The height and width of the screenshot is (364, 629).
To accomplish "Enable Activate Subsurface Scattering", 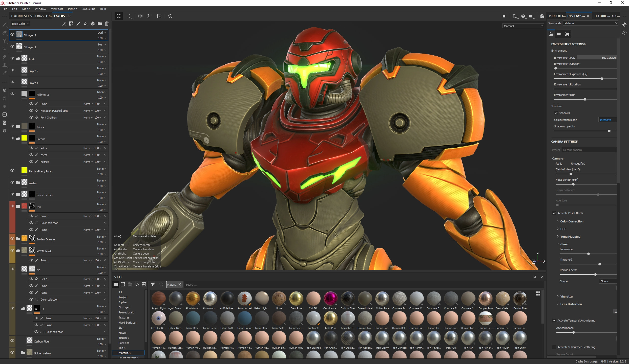I will (x=554, y=347).
